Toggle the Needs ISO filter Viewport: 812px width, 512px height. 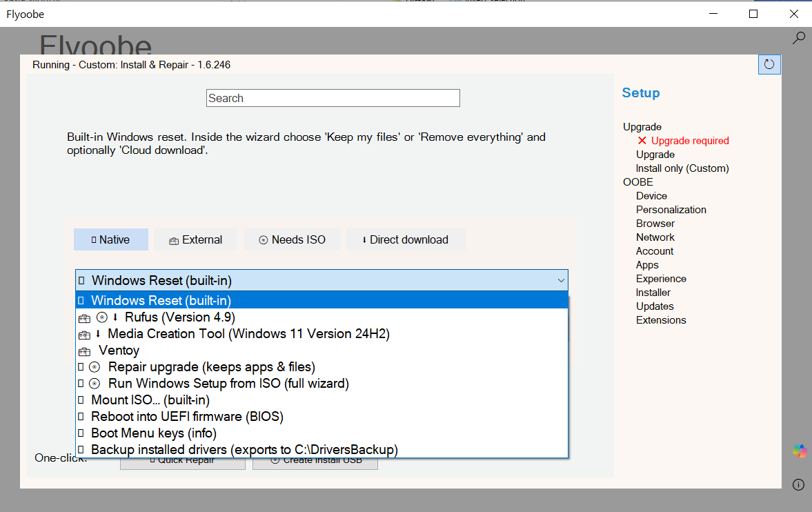pyautogui.click(x=291, y=239)
